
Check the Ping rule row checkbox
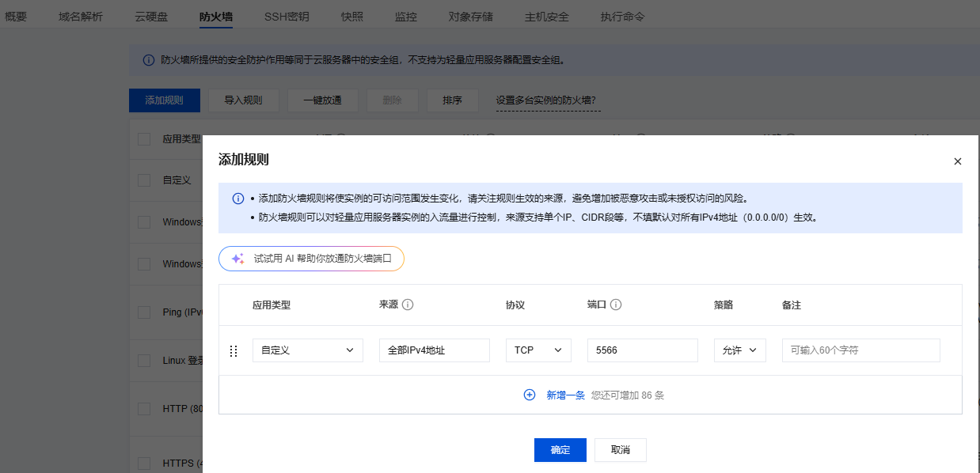[x=144, y=312]
